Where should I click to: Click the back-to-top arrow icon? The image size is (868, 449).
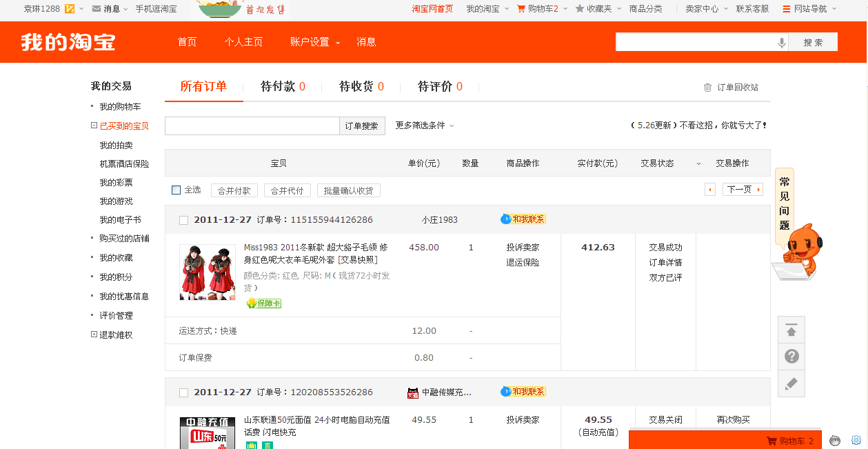pos(791,330)
